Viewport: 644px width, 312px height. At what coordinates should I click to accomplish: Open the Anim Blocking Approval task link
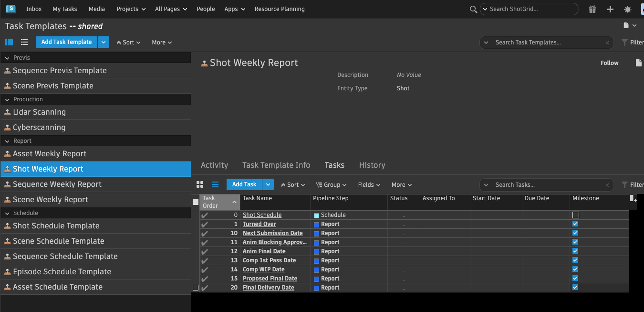[275, 242]
